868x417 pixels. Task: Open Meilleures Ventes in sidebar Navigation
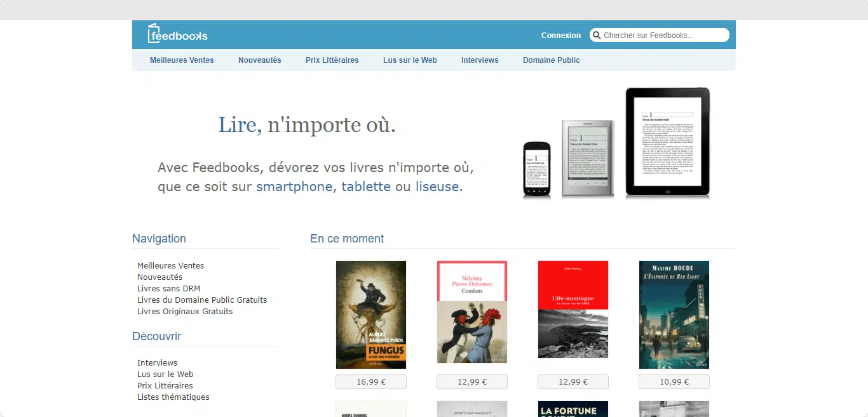(x=171, y=266)
